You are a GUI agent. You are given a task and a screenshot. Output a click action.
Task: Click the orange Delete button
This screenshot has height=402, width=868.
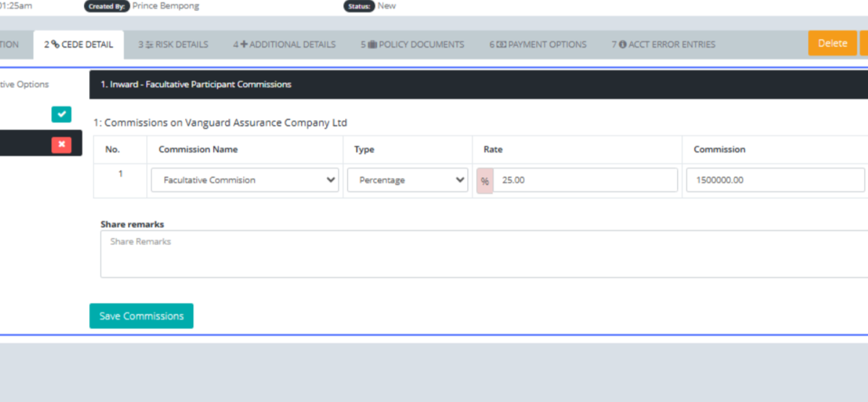[832, 43]
